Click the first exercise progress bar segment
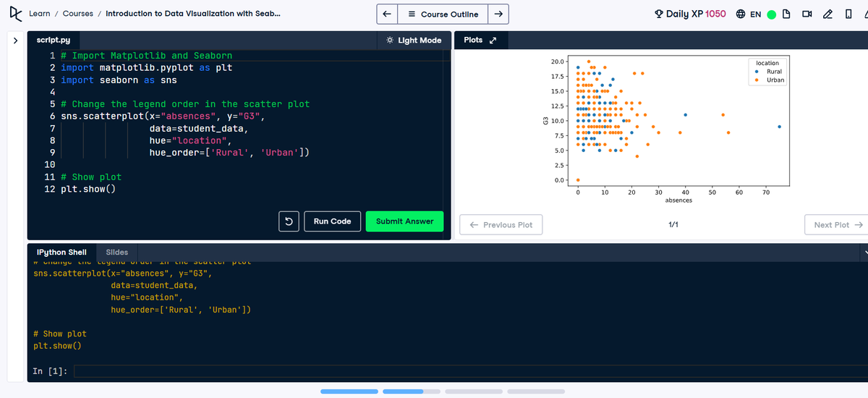Image resolution: width=868 pixels, height=398 pixels. (349, 391)
